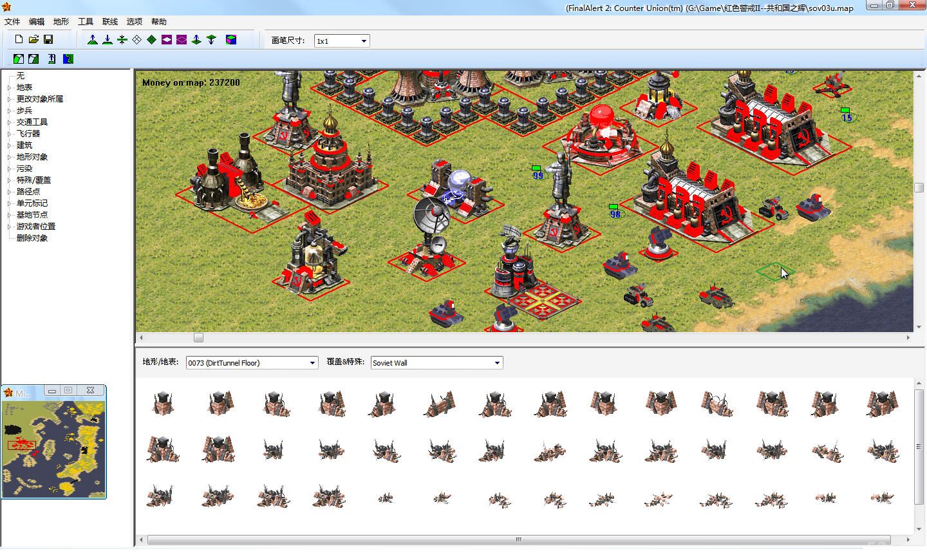This screenshot has width=927, height=560.
Task: Select the 路径点 tree item
Action: (x=28, y=192)
